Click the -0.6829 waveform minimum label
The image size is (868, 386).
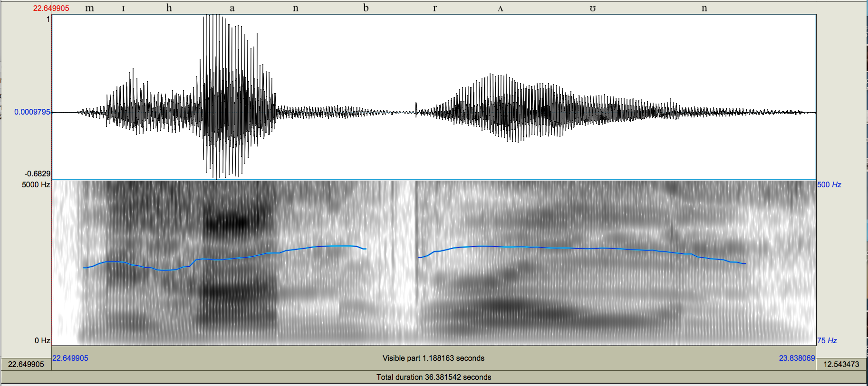[38, 174]
